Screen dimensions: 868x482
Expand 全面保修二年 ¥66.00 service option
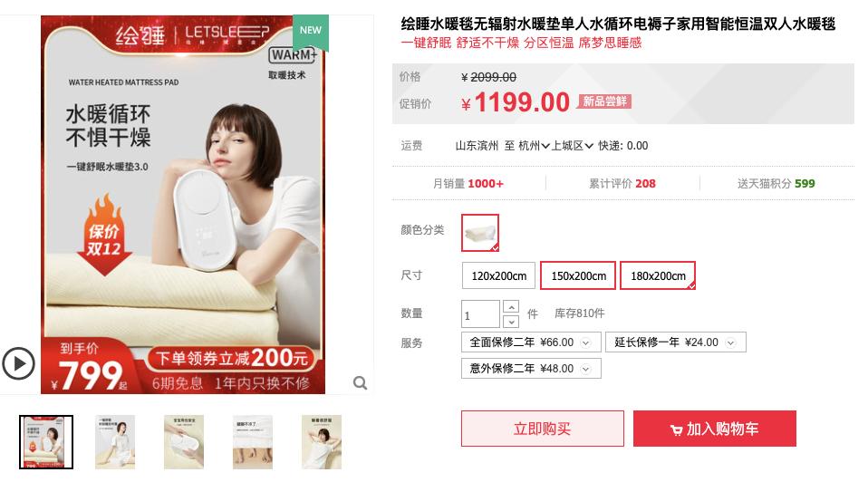(x=531, y=342)
